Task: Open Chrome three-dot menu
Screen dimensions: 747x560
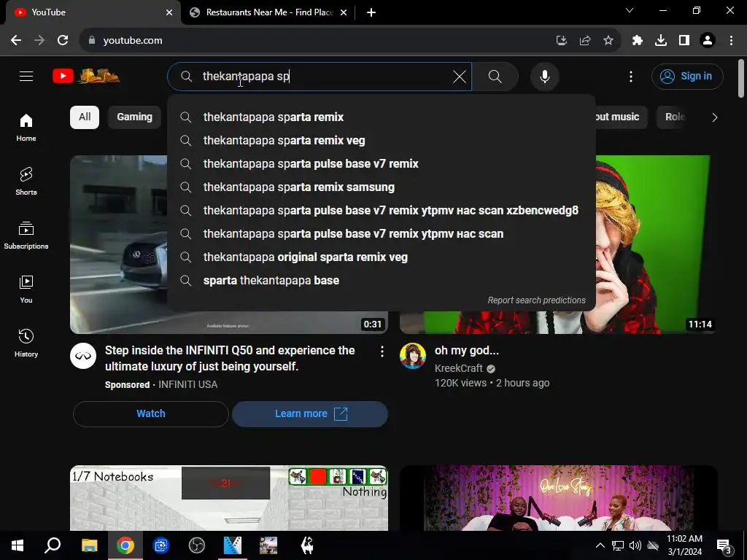Action: click(731, 41)
